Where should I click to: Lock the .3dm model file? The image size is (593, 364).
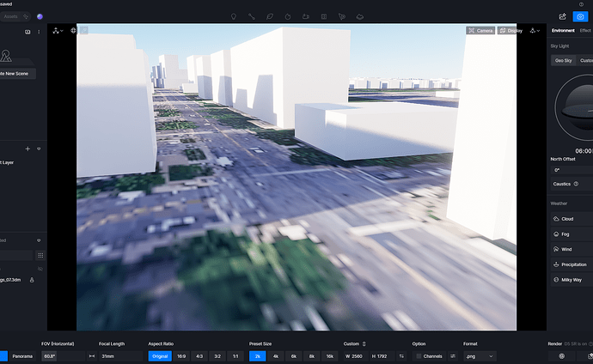point(32,280)
